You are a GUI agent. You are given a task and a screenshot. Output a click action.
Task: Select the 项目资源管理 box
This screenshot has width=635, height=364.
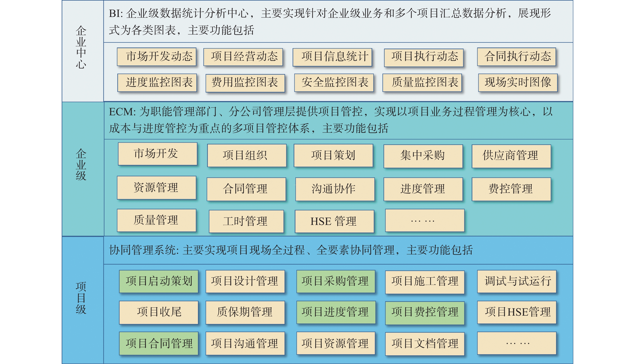click(x=336, y=343)
